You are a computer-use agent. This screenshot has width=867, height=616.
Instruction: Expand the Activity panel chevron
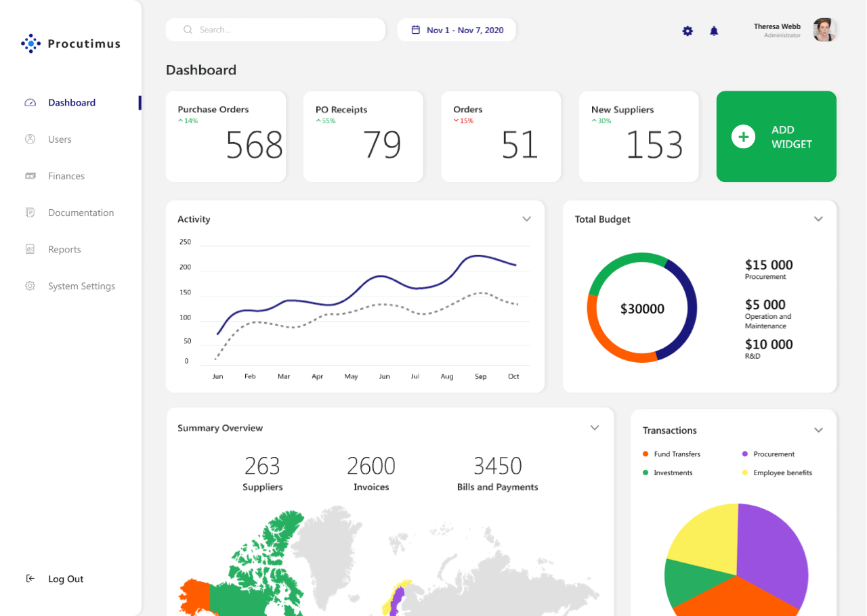click(x=526, y=219)
